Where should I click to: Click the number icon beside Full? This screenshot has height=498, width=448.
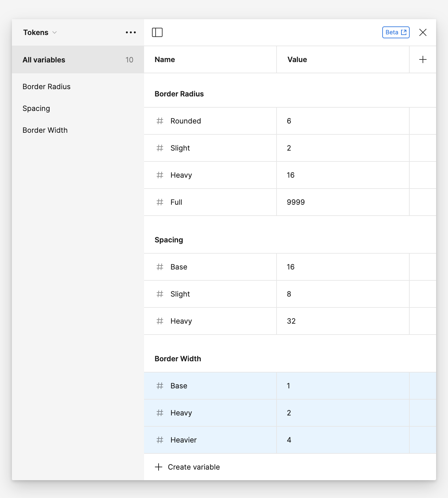coord(160,202)
